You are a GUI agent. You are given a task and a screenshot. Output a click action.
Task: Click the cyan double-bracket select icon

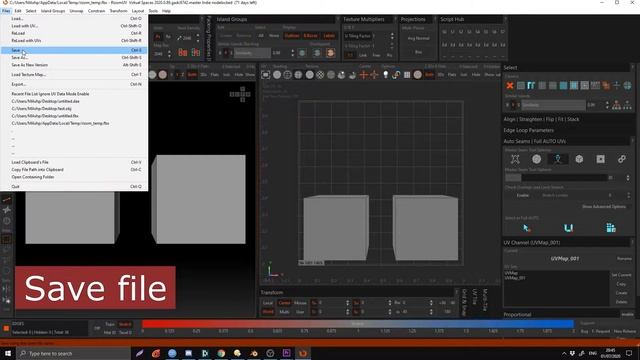[x=531, y=85]
